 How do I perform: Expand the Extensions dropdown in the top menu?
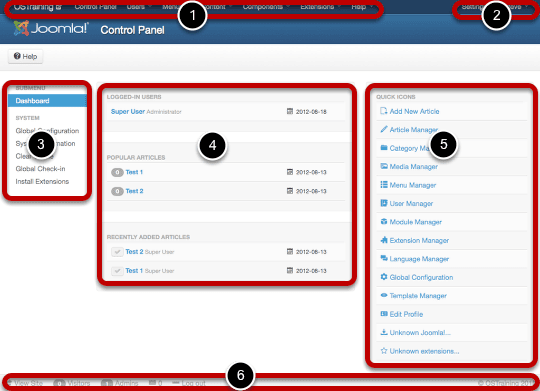(x=320, y=7)
